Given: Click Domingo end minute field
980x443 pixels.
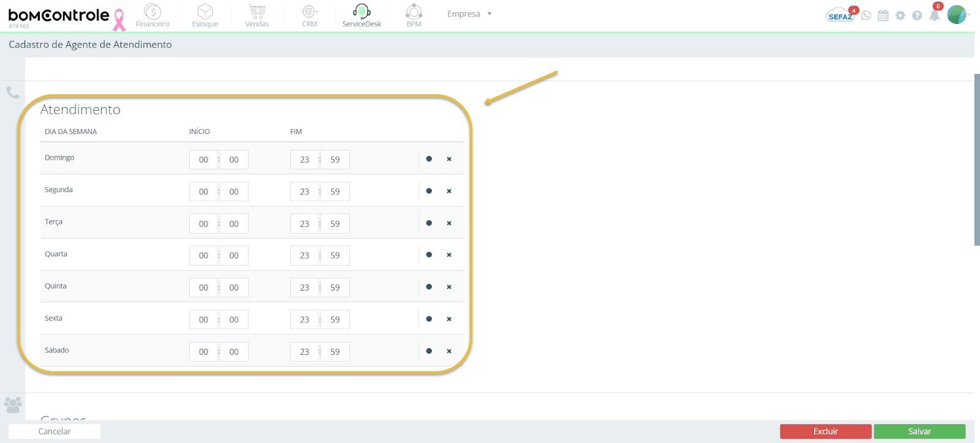Looking at the screenshot, I should pyautogui.click(x=335, y=160).
